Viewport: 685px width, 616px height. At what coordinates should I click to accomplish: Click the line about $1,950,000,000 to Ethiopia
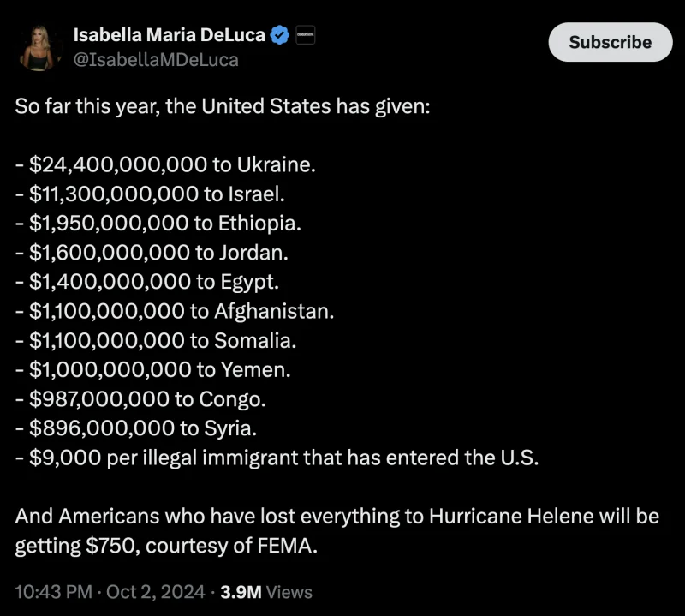pos(158,224)
